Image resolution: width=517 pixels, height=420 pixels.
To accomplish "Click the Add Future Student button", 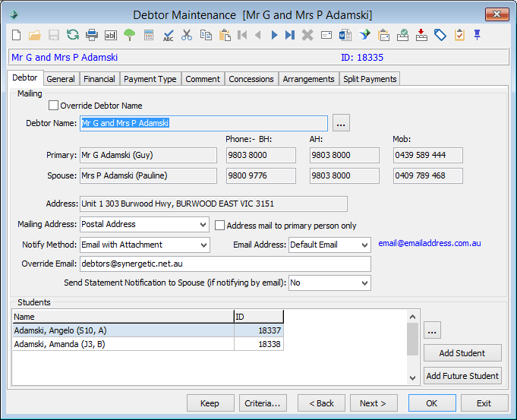I will (462, 376).
